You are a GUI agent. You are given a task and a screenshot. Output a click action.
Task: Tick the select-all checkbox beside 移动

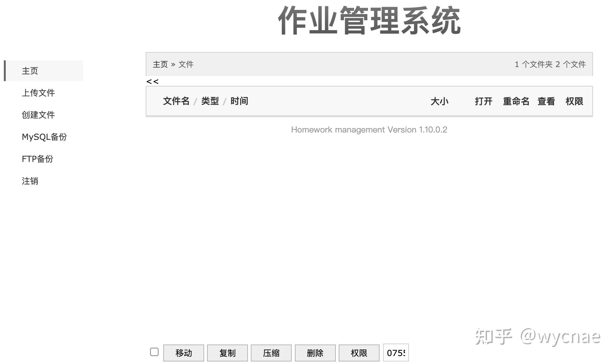pyautogui.click(x=154, y=352)
